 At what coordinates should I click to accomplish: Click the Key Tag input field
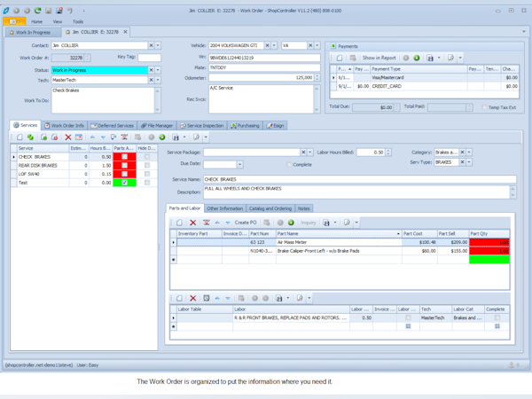point(149,58)
